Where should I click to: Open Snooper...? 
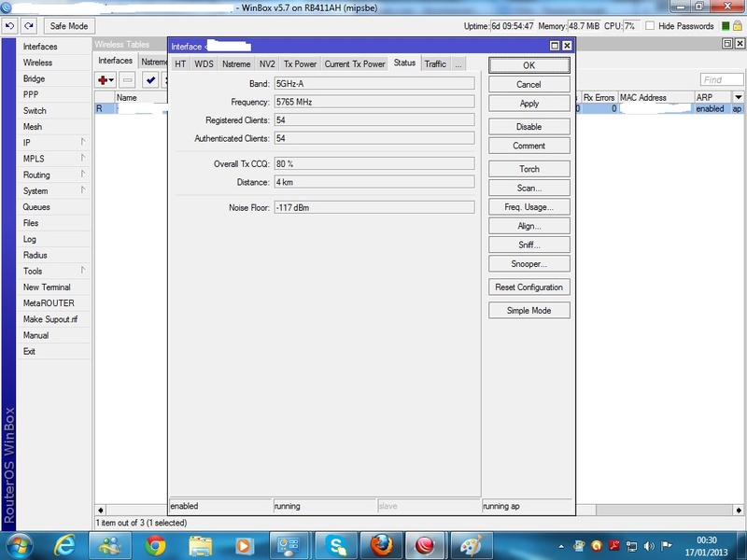pyautogui.click(x=529, y=264)
